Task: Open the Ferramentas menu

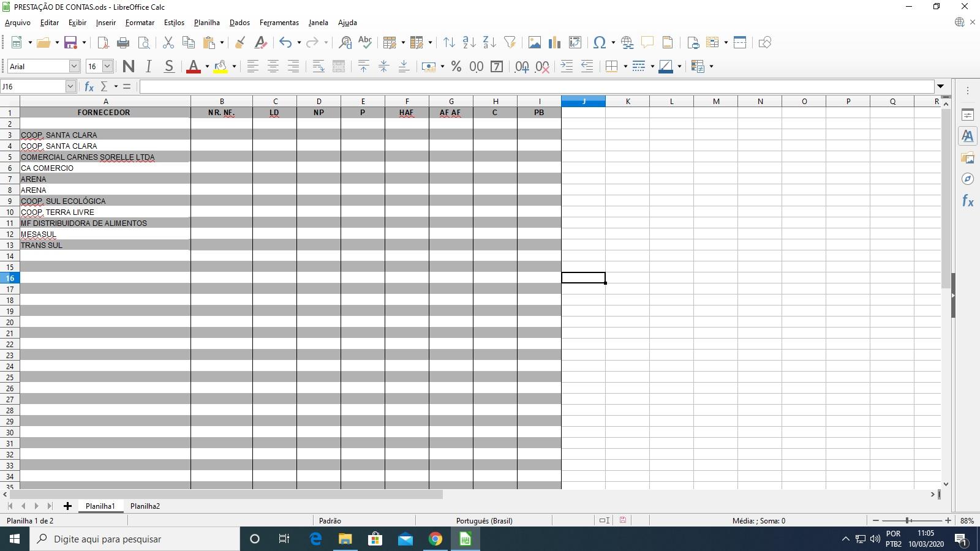Action: tap(279, 23)
